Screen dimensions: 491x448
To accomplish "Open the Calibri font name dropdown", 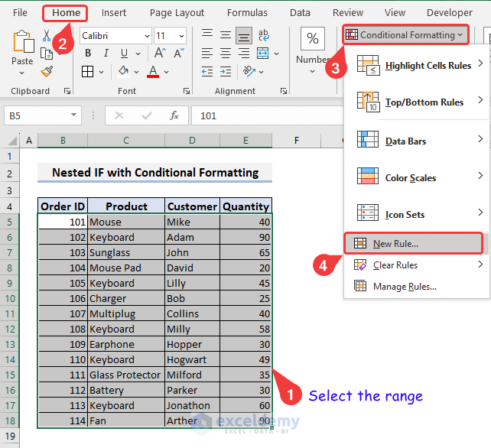I will (x=146, y=36).
